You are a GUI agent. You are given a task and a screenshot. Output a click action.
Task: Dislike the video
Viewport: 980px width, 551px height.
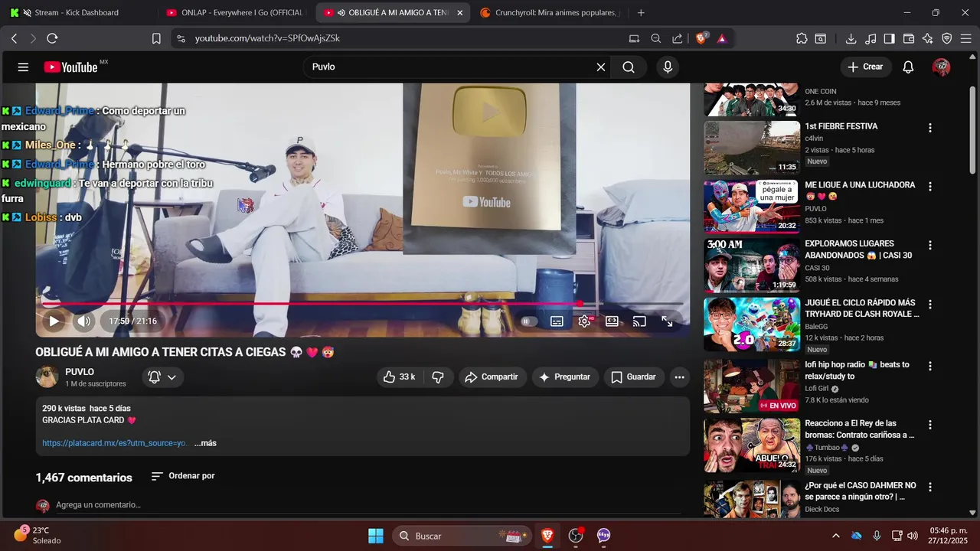[x=438, y=377]
